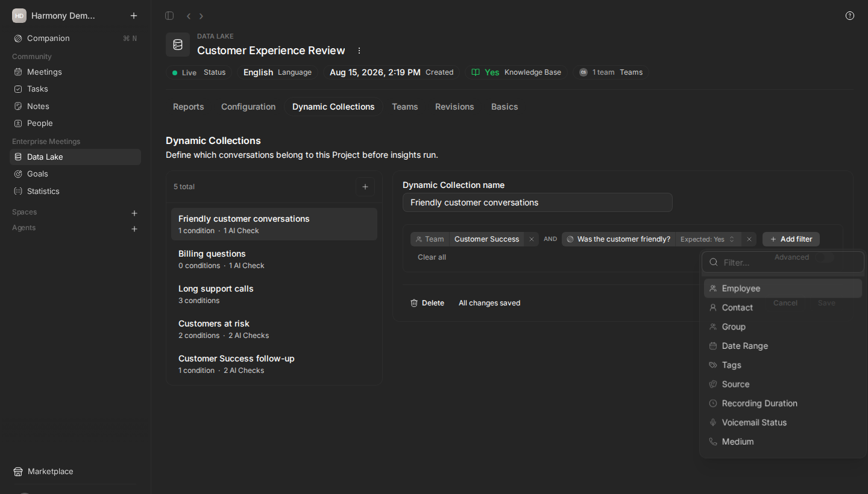This screenshot has width=868, height=494.
Task: Remove the Customer Success team filter chip
Action: (532, 239)
